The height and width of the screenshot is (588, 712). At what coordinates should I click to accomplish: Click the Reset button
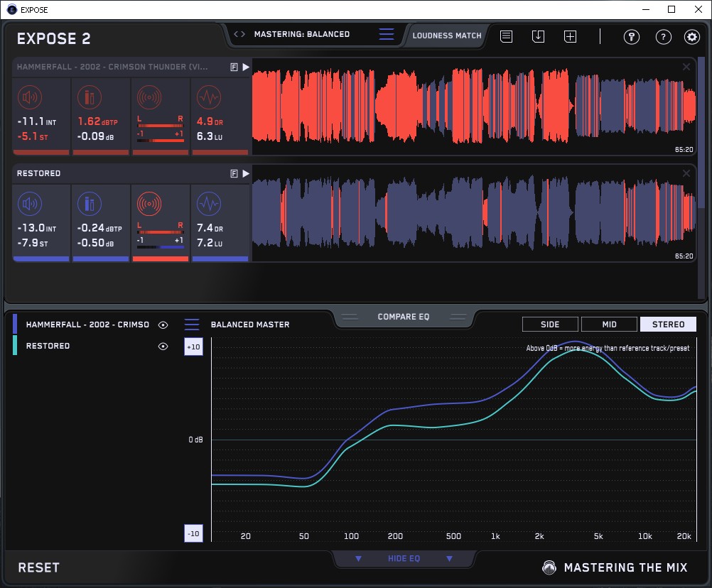tap(38, 567)
